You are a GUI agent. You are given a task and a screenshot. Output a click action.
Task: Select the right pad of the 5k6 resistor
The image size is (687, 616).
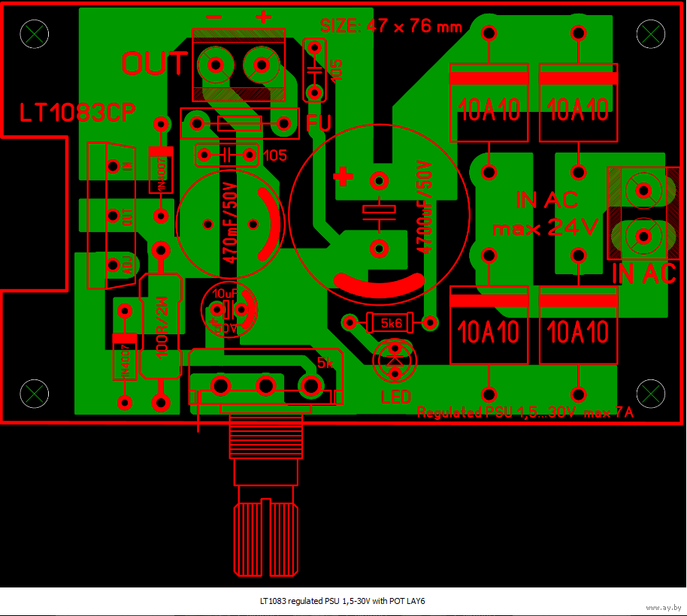[430, 323]
